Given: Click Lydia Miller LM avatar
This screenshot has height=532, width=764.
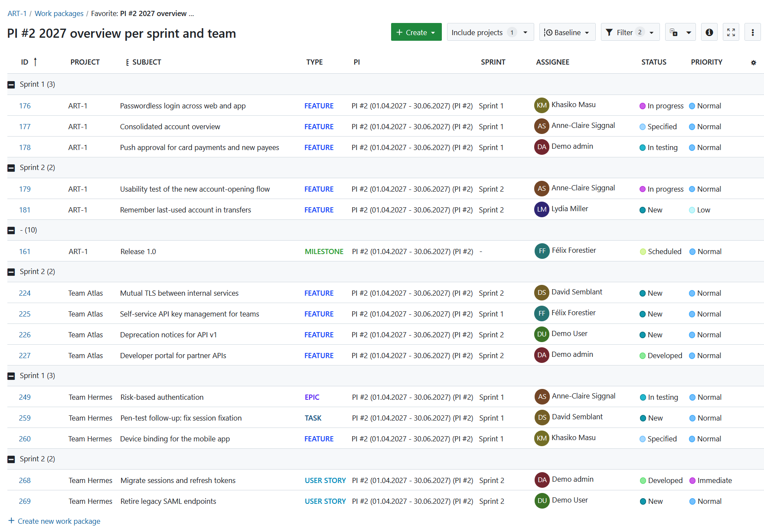Looking at the screenshot, I should click(x=542, y=209).
